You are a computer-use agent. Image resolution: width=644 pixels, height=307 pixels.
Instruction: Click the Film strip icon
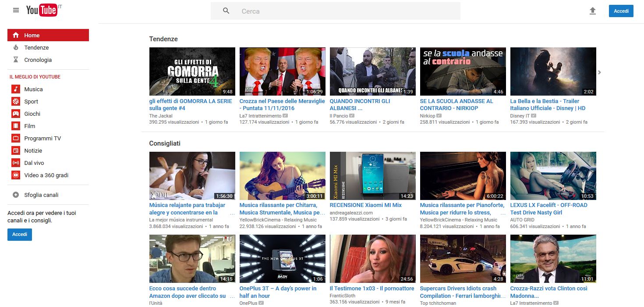16,126
